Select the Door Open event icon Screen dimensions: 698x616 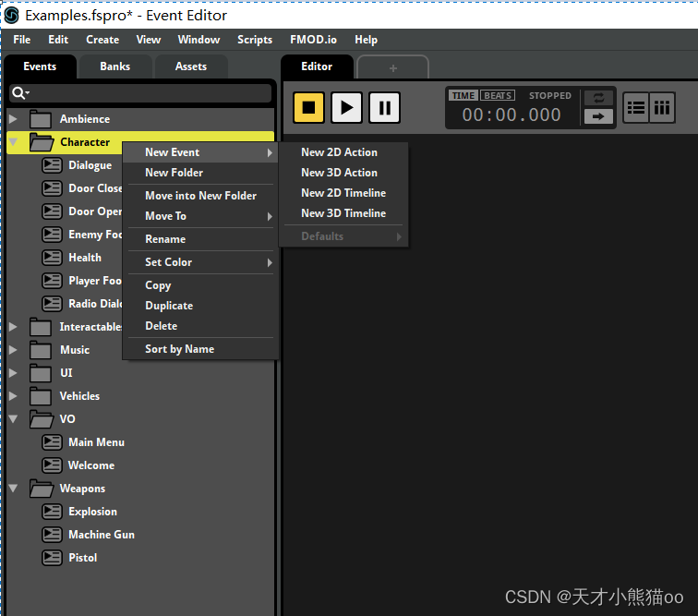(x=52, y=211)
